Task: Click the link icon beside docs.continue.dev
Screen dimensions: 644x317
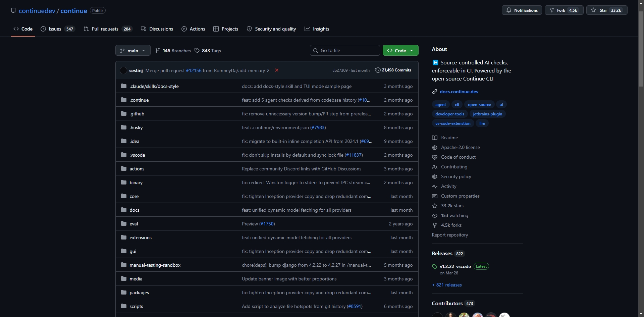Action: (435, 92)
